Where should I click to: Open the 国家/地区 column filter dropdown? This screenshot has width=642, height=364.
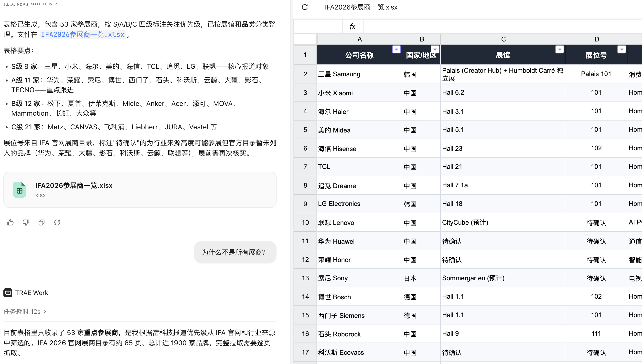coord(435,50)
